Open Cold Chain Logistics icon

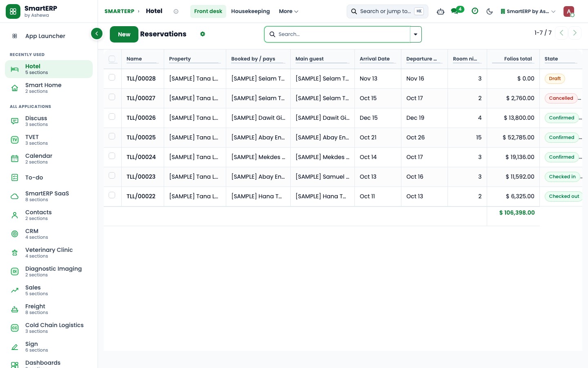tap(15, 328)
